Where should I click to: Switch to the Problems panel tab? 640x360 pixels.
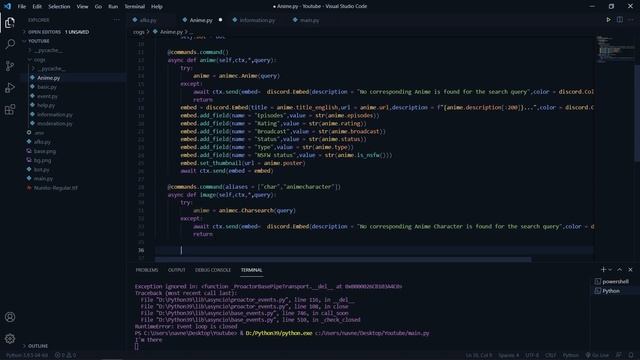coord(147,270)
